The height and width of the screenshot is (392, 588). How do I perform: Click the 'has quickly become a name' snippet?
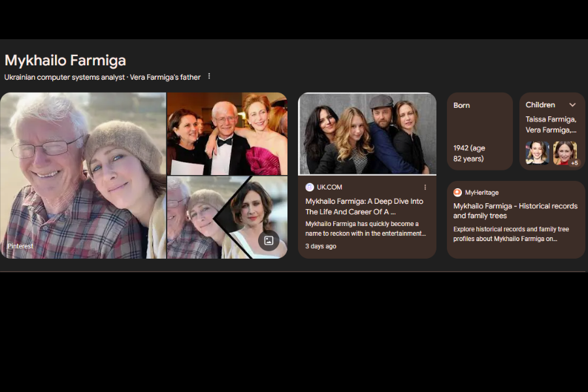pyautogui.click(x=366, y=229)
